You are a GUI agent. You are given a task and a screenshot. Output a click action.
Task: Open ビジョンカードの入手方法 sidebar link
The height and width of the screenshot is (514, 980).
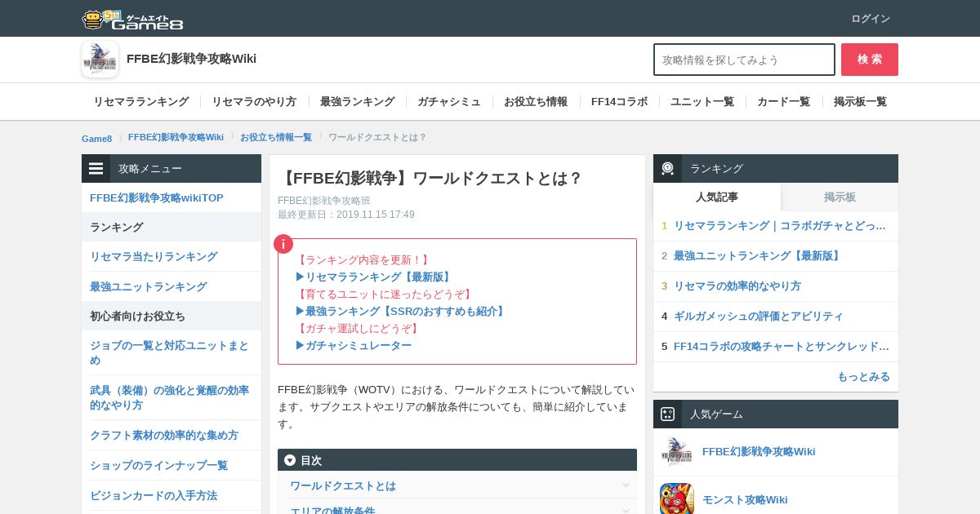154,495
